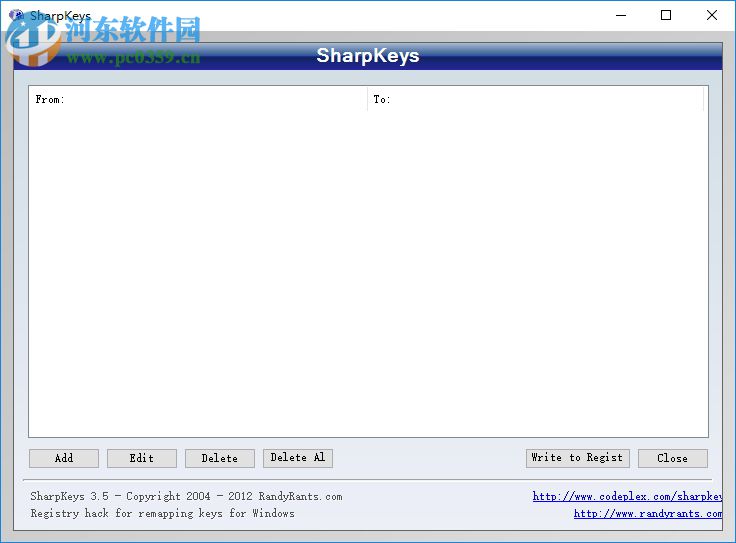Open the codeplex.com/sharpkeys link
736x543 pixels.
point(628,497)
